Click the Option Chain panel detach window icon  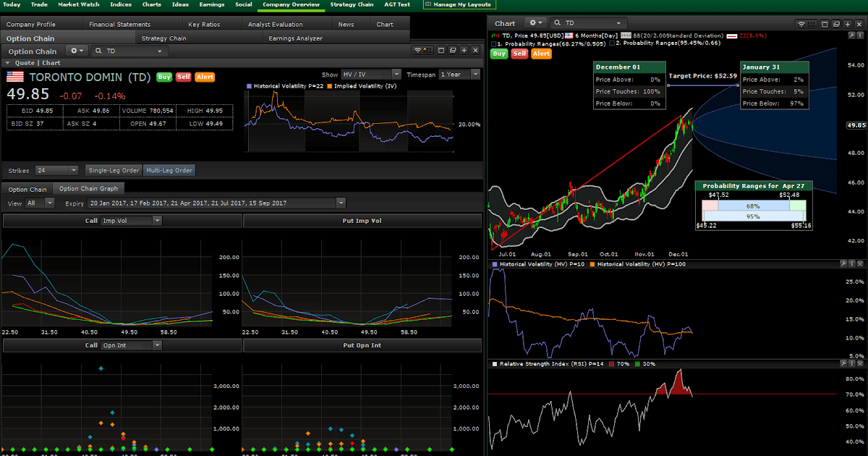point(451,51)
